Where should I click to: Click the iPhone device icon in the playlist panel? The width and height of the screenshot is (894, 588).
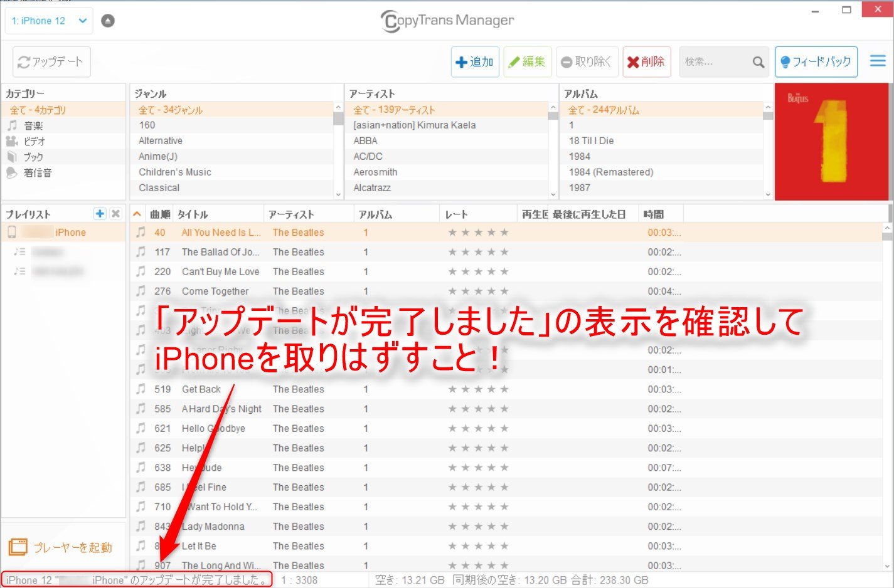tap(13, 232)
